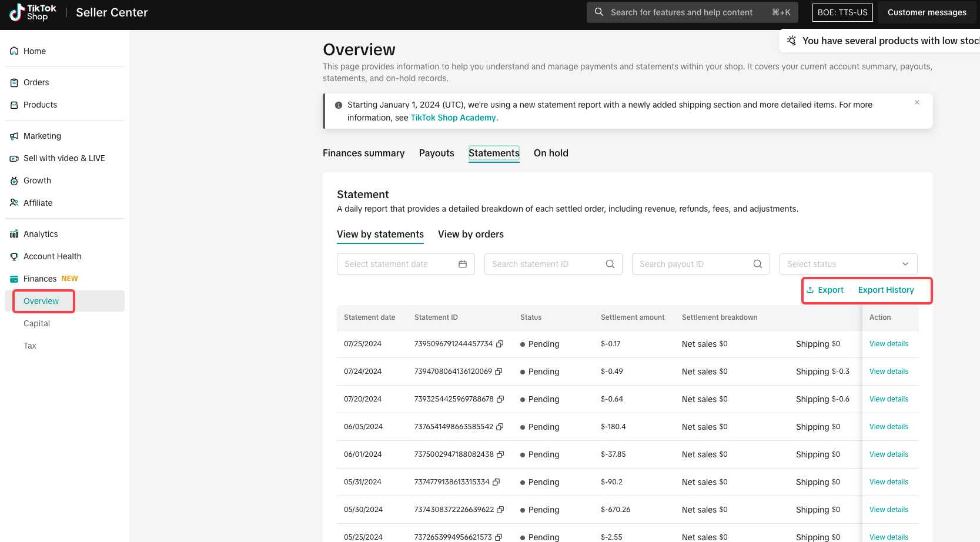Image resolution: width=980 pixels, height=542 pixels.
Task: Copy statement ID 7376541498663585542
Action: click(x=500, y=427)
